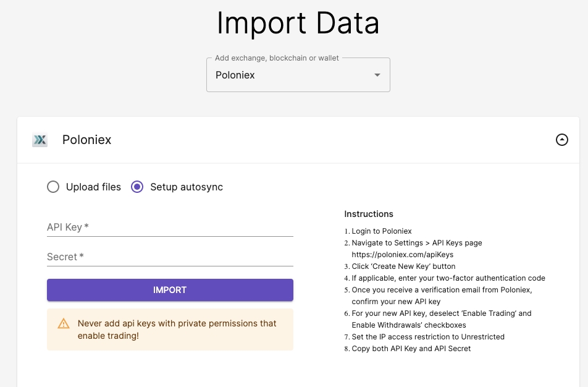Image resolution: width=588 pixels, height=387 pixels.
Task: Collapse the Poloniex panel with the circled chevron
Action: tap(561, 140)
